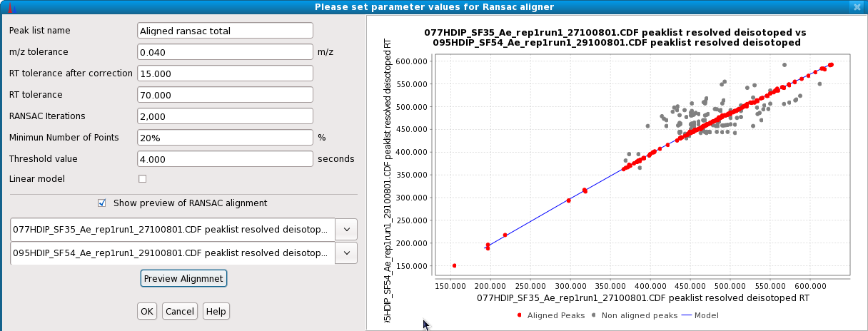This screenshot has width=868, height=331.
Task: Uncheck Show preview of RANSAC alignment
Action: coord(102,203)
